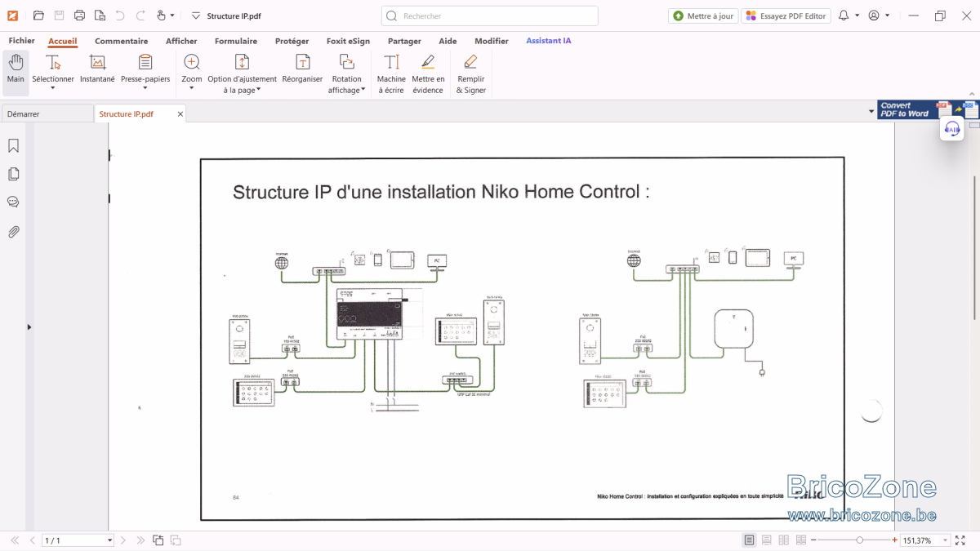Expand the left navigation panel arrow

tap(29, 327)
